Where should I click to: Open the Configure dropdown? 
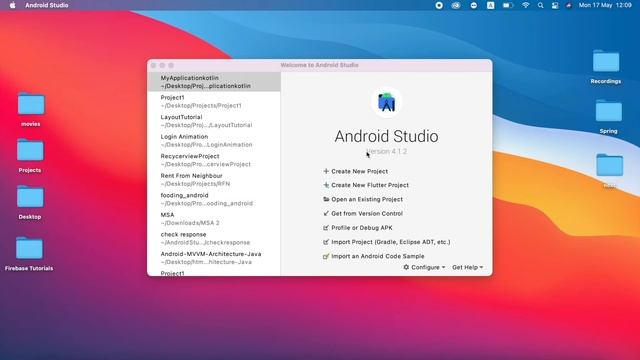(x=424, y=267)
